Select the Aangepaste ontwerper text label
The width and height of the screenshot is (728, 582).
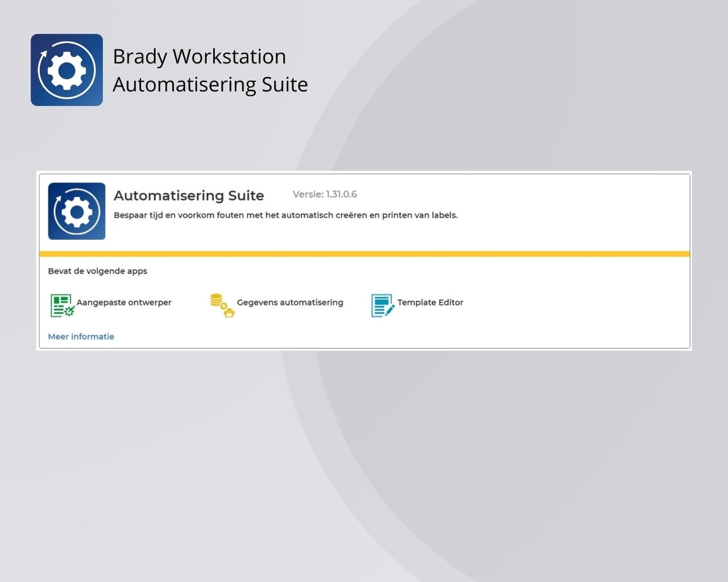pyautogui.click(x=124, y=302)
